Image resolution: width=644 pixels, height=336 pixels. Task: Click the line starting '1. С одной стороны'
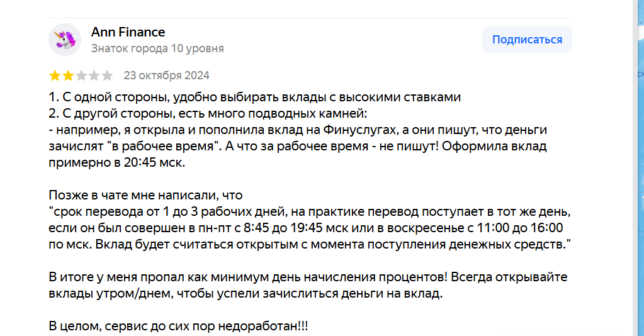point(255,98)
